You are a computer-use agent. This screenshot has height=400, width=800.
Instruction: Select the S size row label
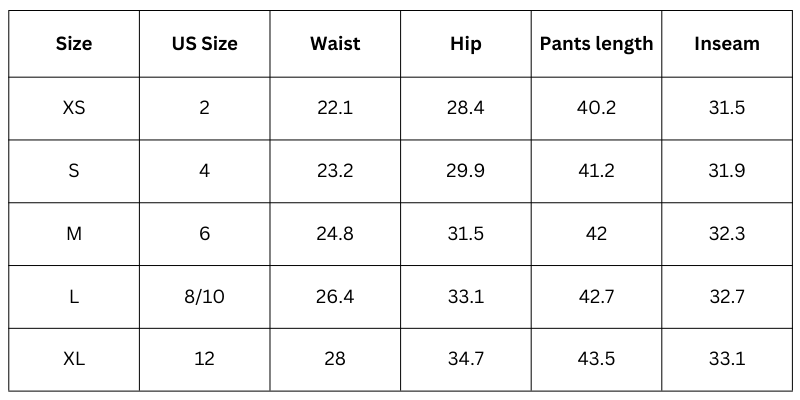(74, 171)
